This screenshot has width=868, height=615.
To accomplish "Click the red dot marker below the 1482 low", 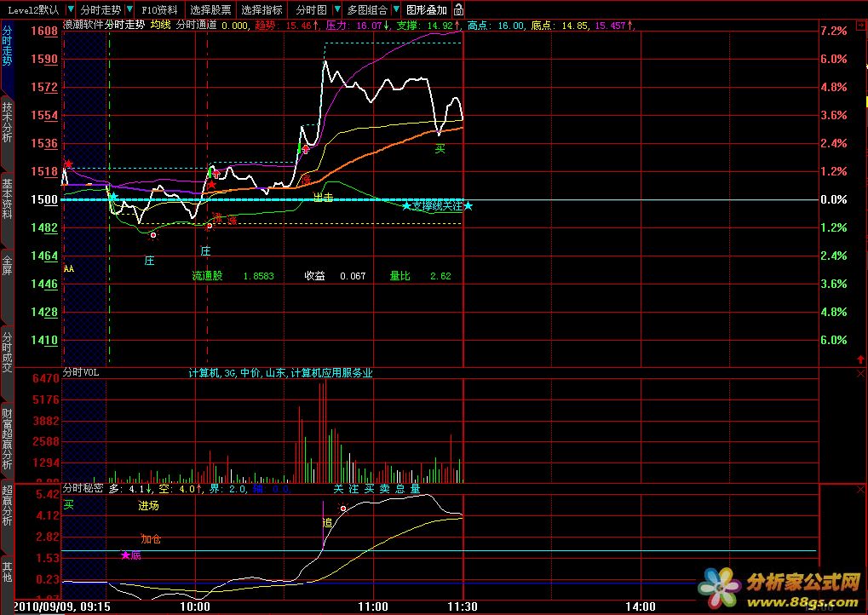I will tap(153, 235).
